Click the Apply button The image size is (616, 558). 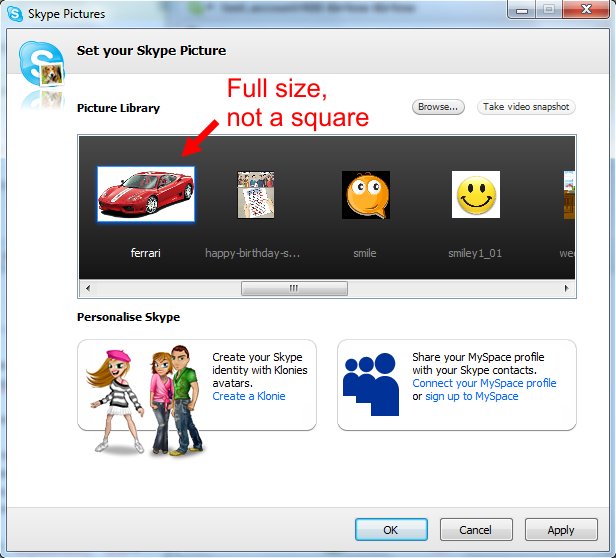click(561, 530)
